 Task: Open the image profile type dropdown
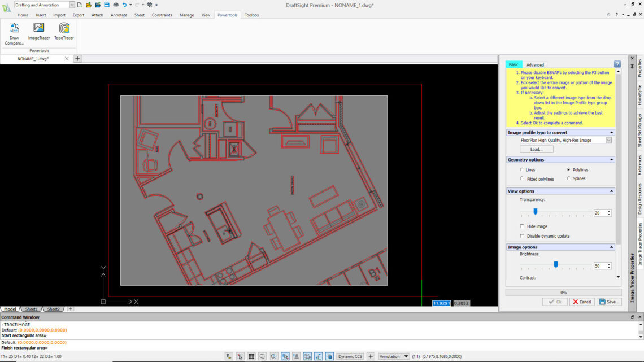click(x=608, y=140)
